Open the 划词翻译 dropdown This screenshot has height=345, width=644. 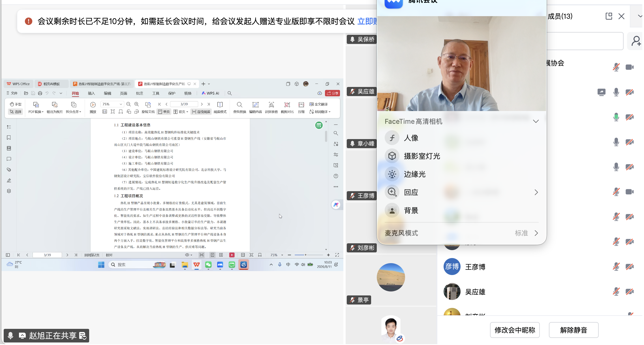coord(320,112)
